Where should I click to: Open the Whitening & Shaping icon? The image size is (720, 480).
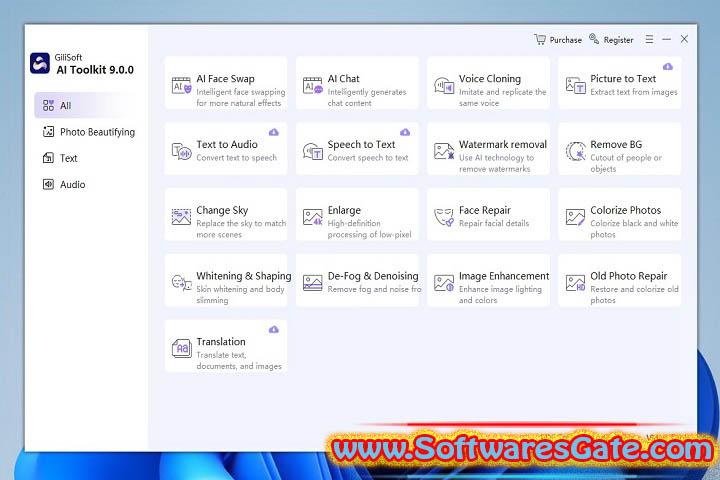click(181, 282)
